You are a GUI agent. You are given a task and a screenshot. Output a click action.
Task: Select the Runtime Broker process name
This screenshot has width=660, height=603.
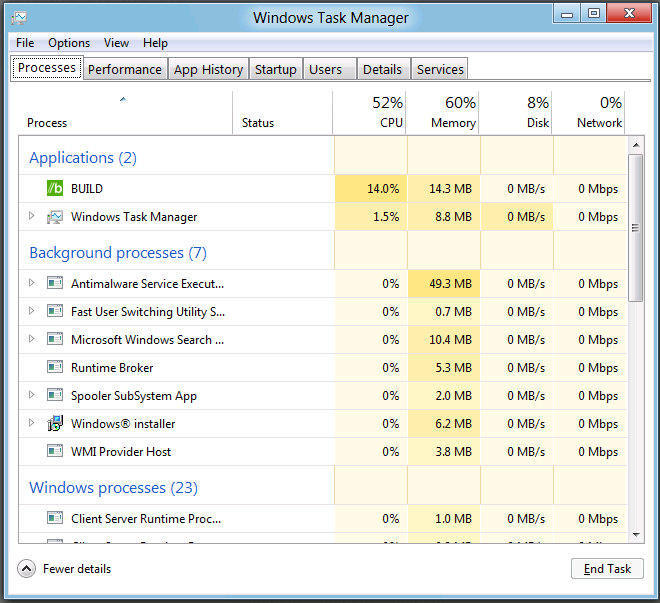tap(112, 368)
